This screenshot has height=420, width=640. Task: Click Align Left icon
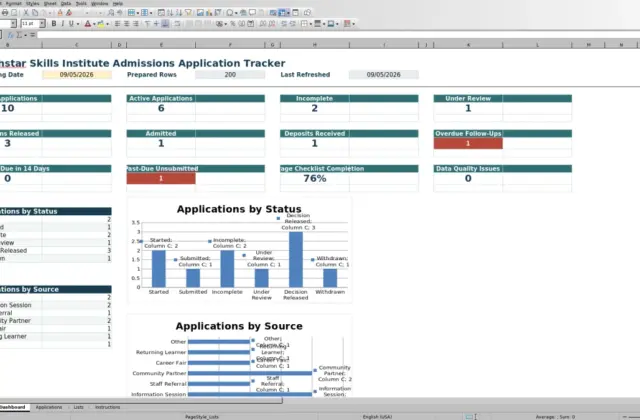click(x=117, y=24)
